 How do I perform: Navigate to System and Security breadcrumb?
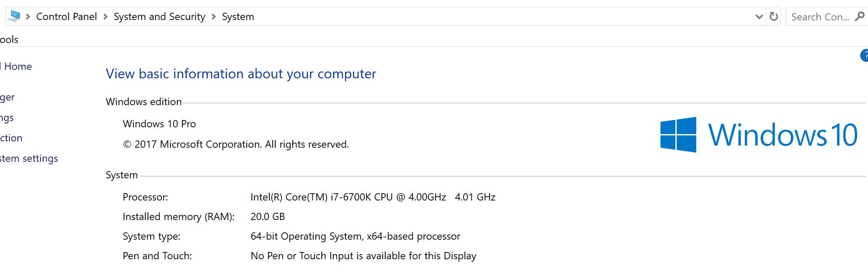click(x=159, y=16)
